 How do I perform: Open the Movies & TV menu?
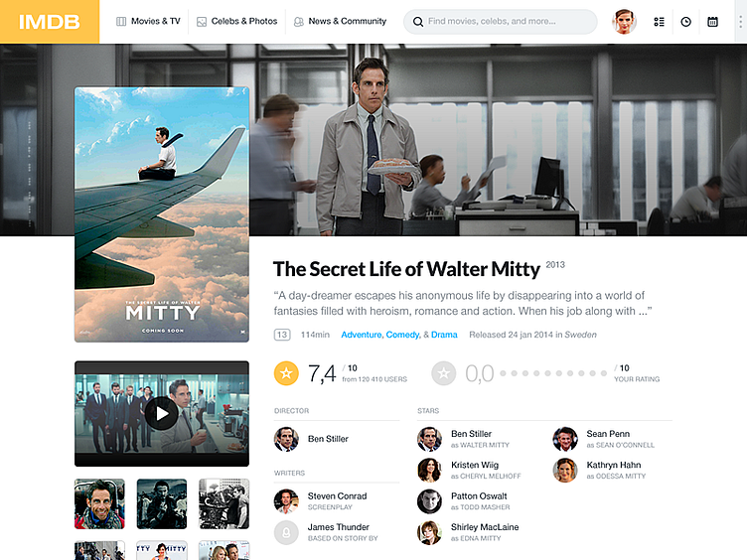148,22
